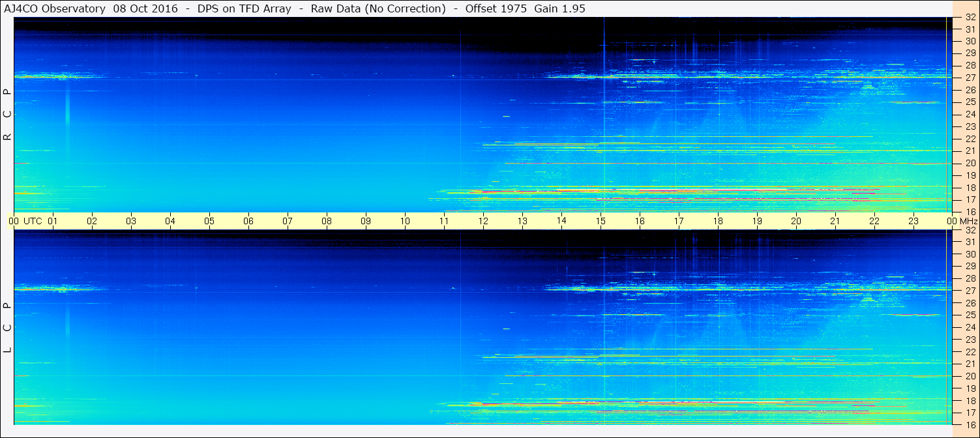Click the 09 hour marker
This screenshot has height=438, width=980.
(366, 221)
